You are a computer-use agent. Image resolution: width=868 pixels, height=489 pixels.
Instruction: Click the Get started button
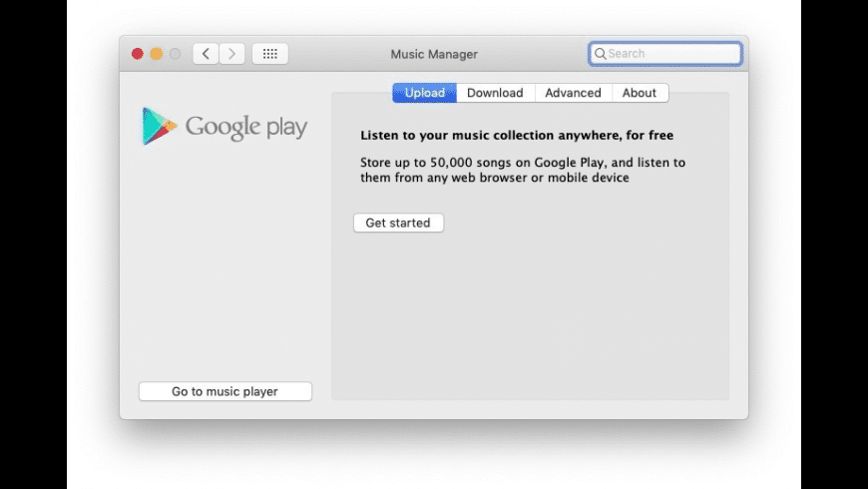(x=398, y=223)
